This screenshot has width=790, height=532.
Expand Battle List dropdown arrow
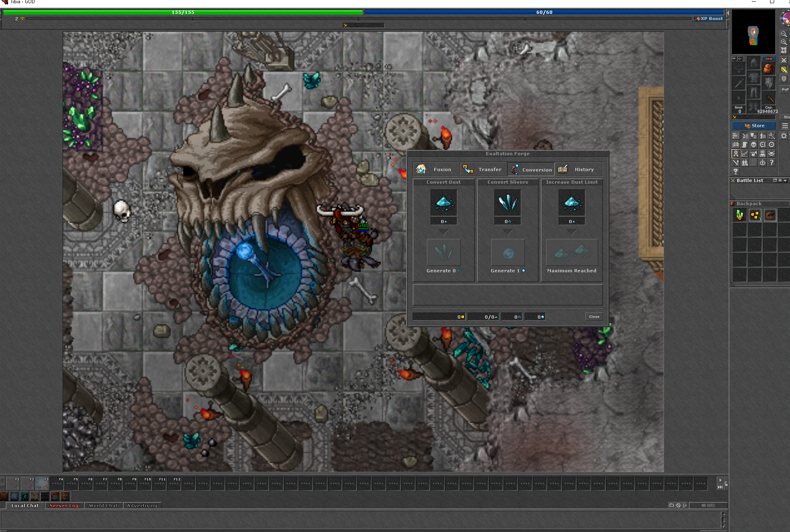785,180
